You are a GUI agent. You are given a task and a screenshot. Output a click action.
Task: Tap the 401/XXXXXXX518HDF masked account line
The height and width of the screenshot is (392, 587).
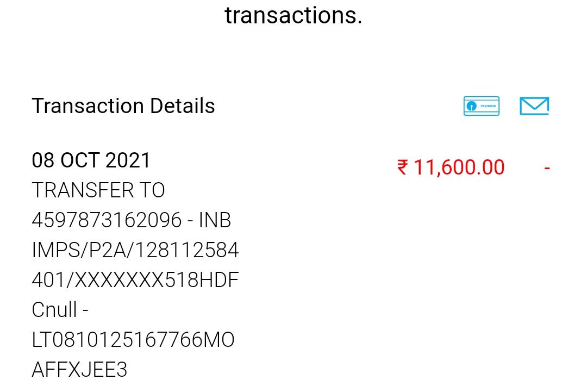135,280
